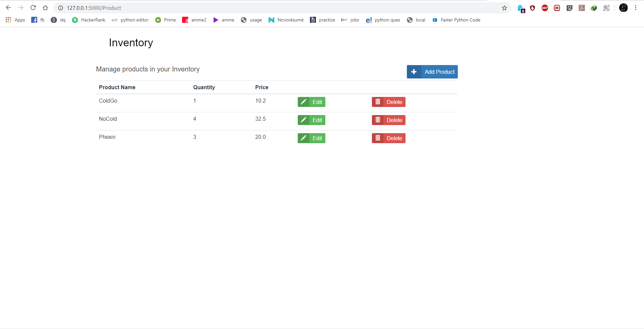Image resolution: width=644 pixels, height=329 pixels.
Task: Click the pencil icon on ColdGo's Edit button
Action: 304,102
